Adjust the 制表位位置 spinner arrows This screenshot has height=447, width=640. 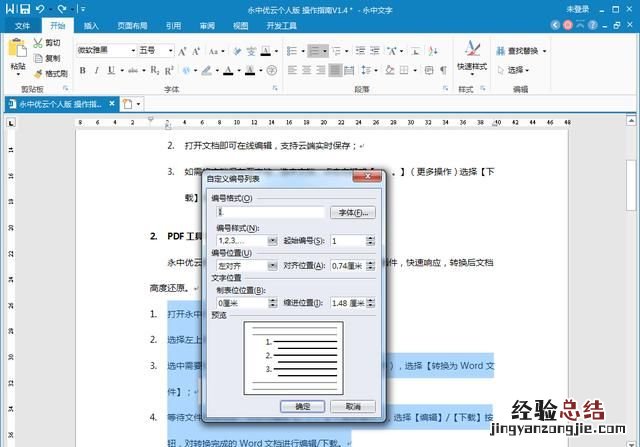tap(273, 303)
